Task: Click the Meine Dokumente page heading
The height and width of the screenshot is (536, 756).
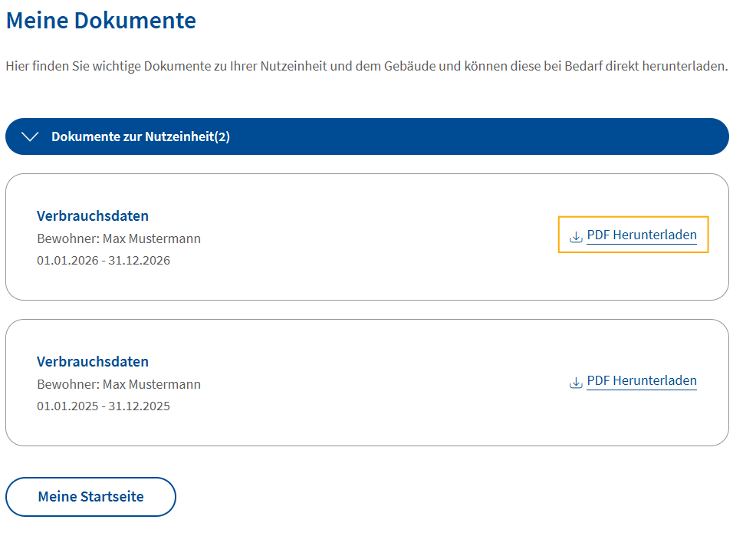Action: point(100,21)
